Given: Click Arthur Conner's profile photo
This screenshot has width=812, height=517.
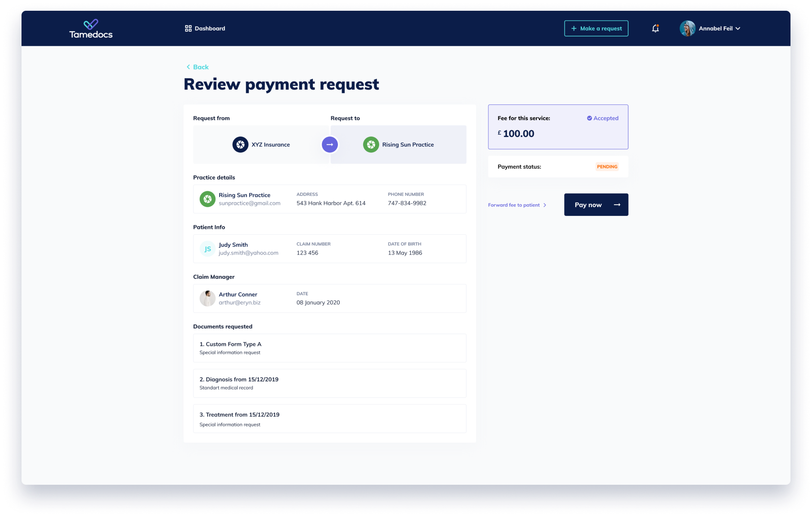Looking at the screenshot, I should (207, 298).
